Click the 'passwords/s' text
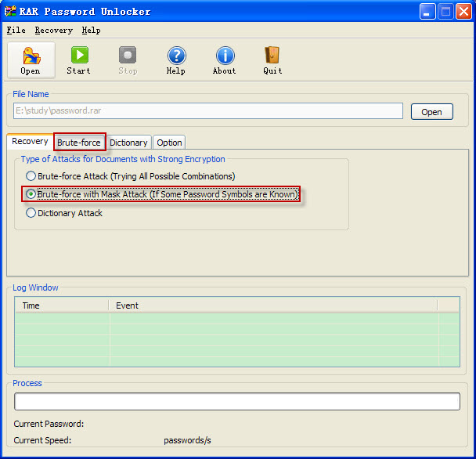The width and height of the screenshot is (476, 459). (187, 440)
